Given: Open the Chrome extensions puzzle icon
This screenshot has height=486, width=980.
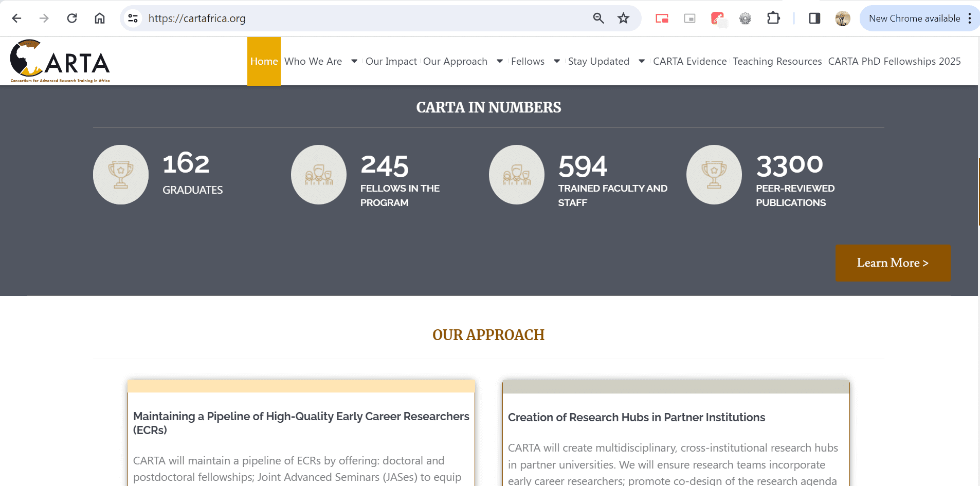Looking at the screenshot, I should click(773, 18).
